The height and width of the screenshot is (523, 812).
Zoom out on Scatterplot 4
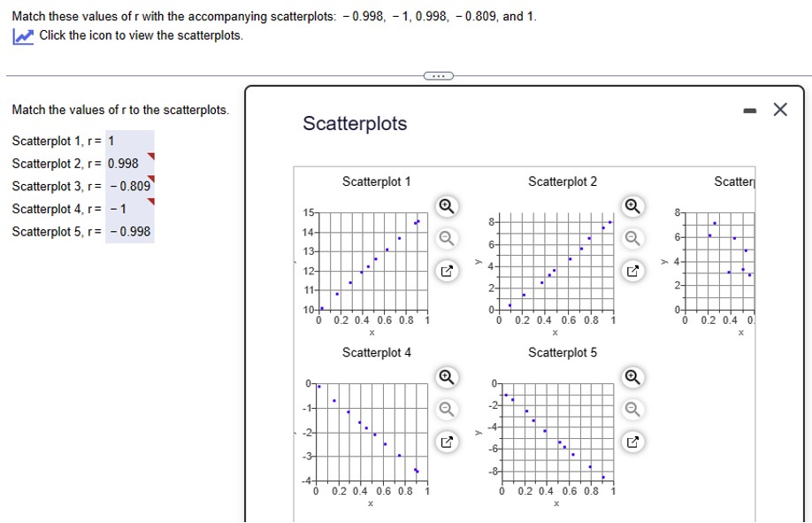[x=446, y=409]
